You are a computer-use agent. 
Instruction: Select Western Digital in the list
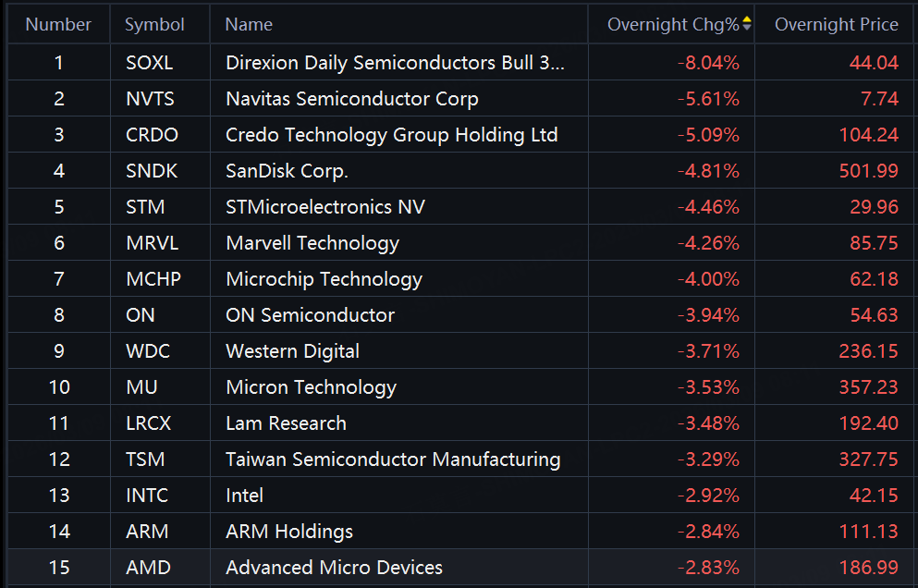pyautogui.click(x=292, y=351)
